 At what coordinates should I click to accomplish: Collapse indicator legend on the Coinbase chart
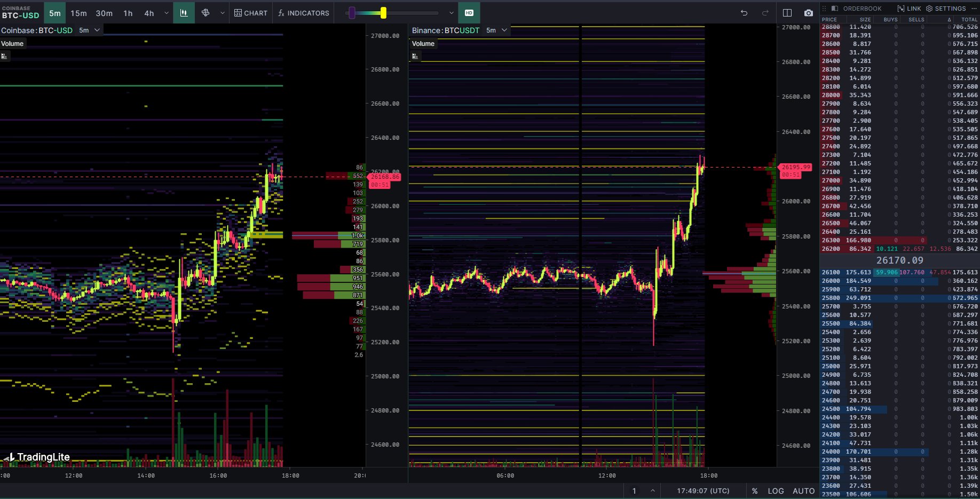point(4,56)
